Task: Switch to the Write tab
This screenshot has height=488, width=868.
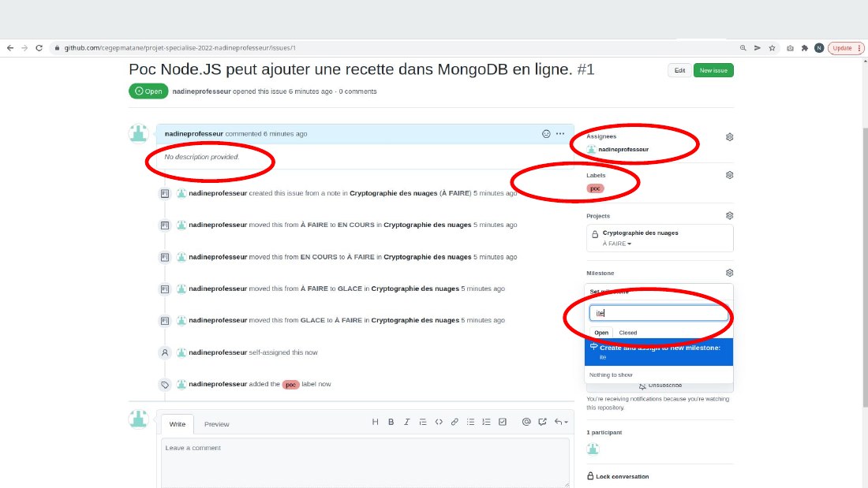Action: tap(177, 424)
